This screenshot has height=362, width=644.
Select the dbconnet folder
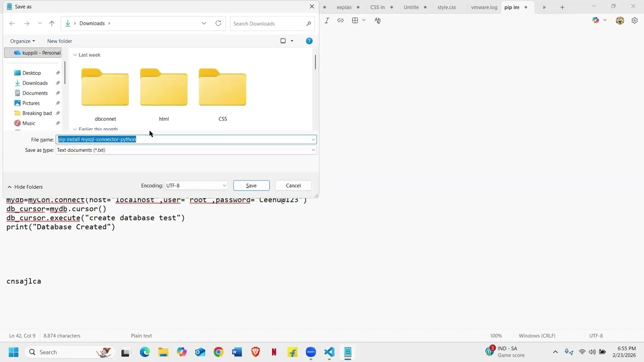[105, 95]
